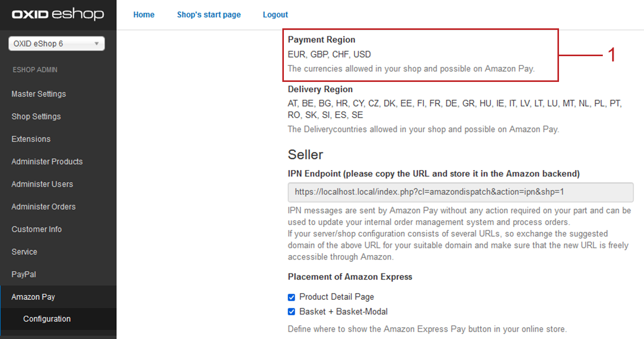The height and width of the screenshot is (339, 644).
Task: Toggle the Basket + Basket-Modal checkbox
Action: click(292, 312)
